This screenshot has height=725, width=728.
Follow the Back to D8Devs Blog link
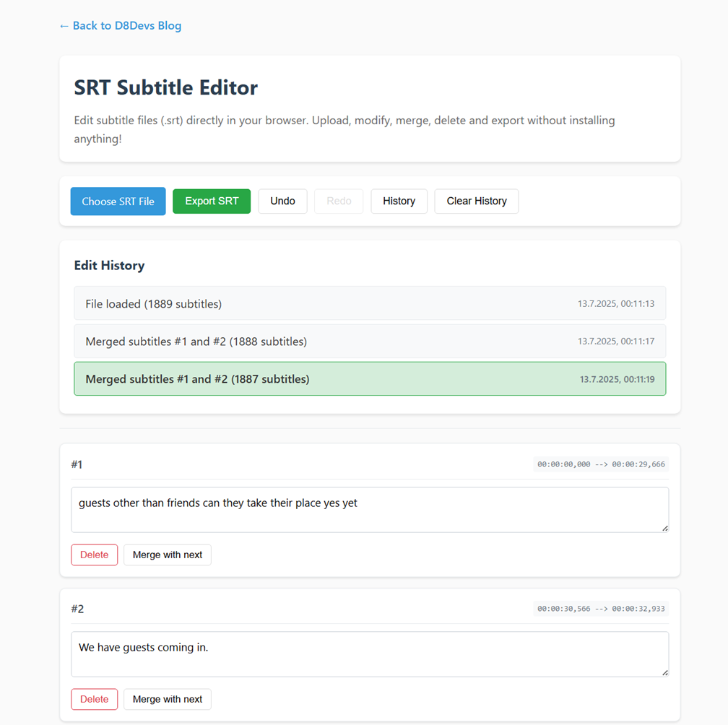(120, 25)
